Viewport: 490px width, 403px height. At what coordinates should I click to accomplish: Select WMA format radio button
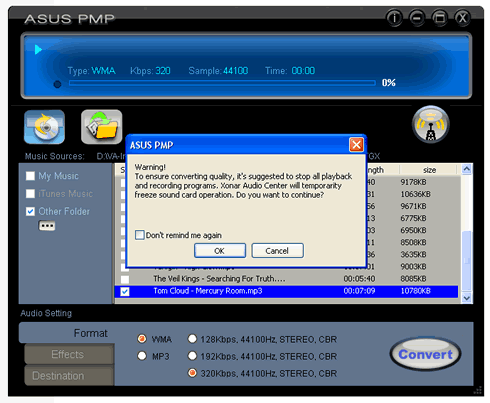tap(142, 339)
